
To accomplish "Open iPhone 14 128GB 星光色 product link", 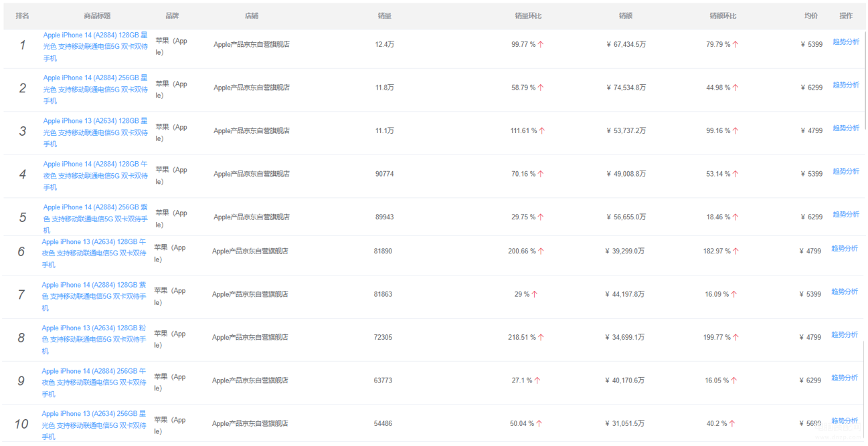I will [96, 46].
